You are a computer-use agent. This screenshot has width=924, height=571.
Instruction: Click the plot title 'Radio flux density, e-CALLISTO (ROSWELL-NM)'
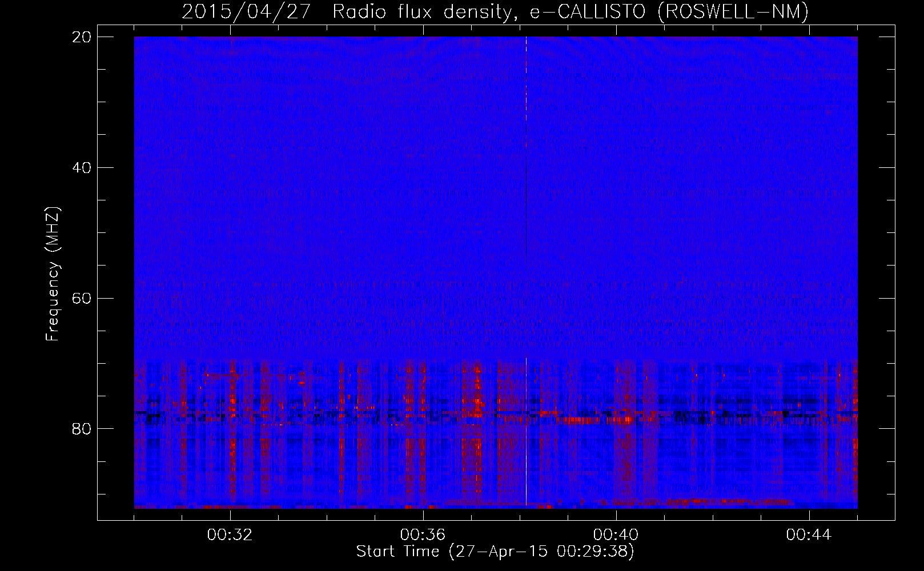tap(571, 11)
